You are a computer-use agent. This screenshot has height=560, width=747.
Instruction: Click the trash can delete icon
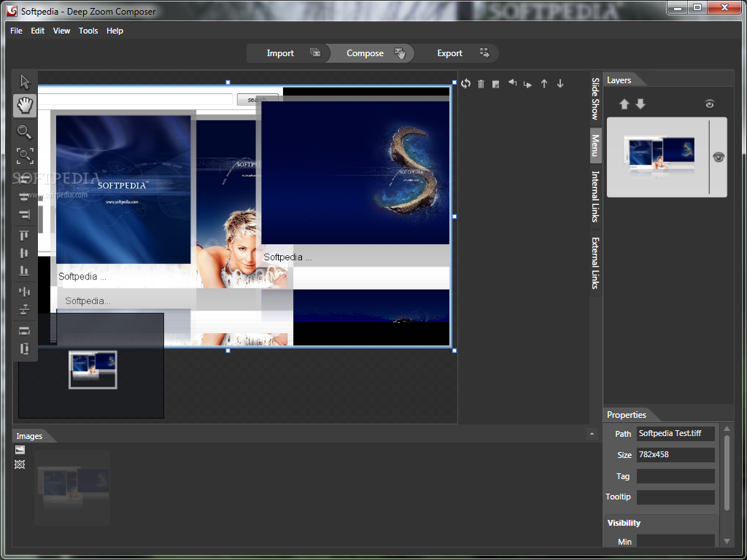481,84
